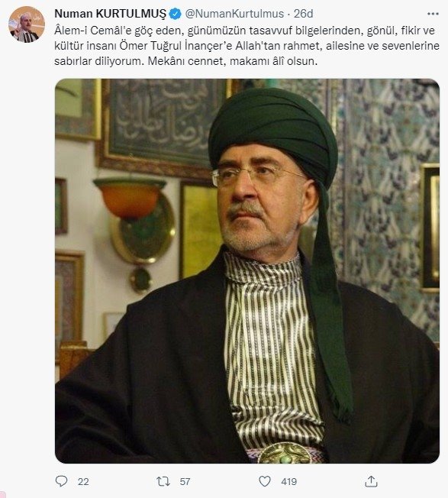Click the 26d timestamp
Viewport: 448px width, 498px height.
(303, 14)
